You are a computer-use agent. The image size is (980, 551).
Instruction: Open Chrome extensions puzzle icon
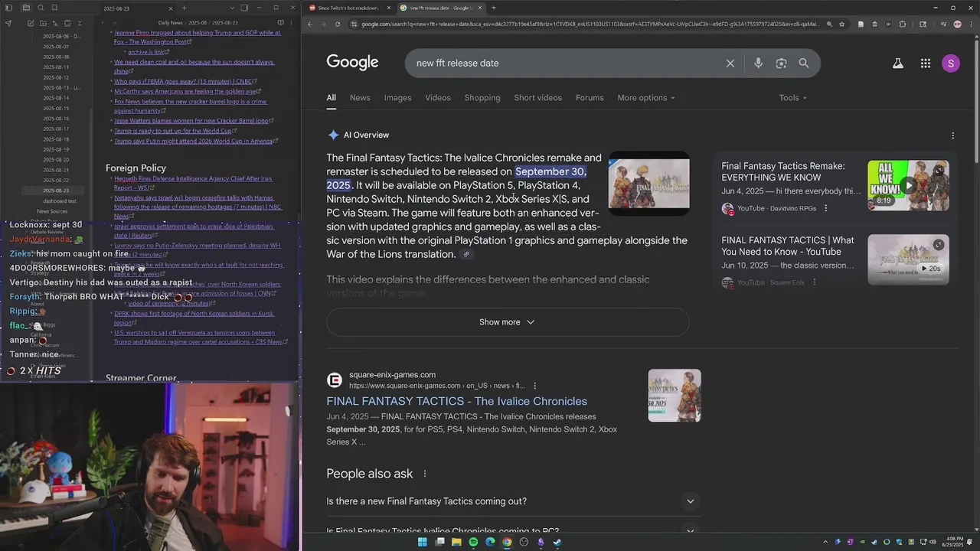(903, 24)
